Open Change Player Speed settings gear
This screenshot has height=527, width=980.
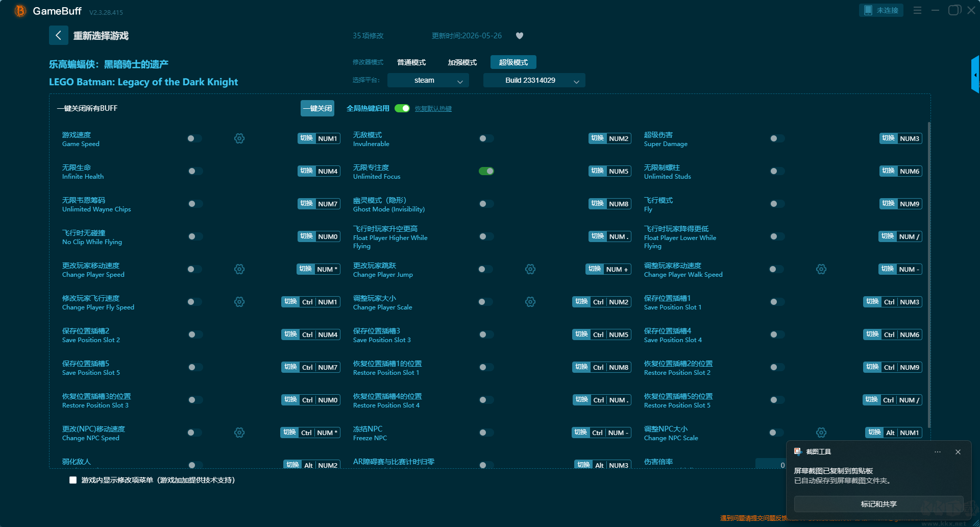[239, 269]
